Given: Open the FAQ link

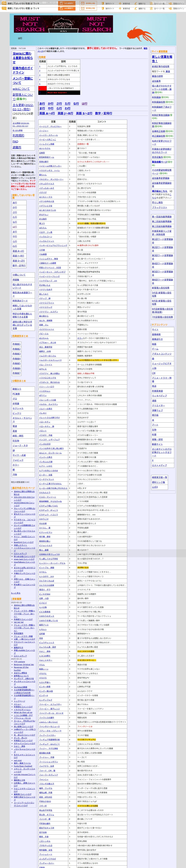Looking at the screenshot, I should [15, 141].
